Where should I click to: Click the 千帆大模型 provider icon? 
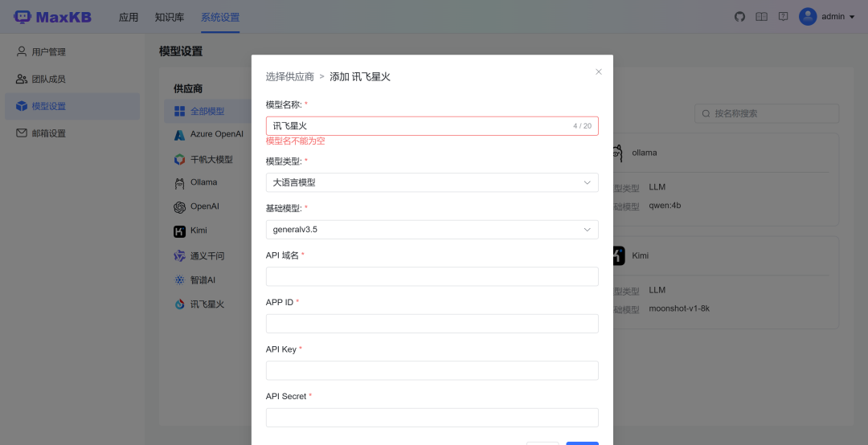pyautogui.click(x=179, y=159)
